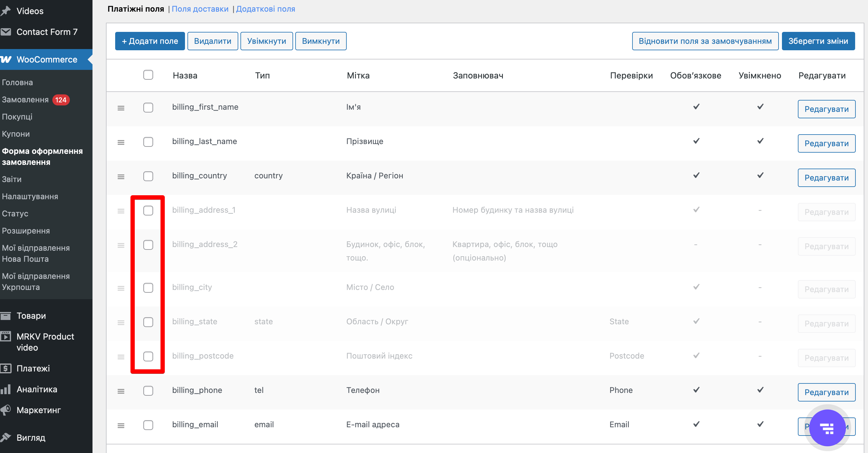Image resolution: width=868 pixels, height=453 pixels.
Task: Click the drag handle for billing_first_name row
Action: 121,108
